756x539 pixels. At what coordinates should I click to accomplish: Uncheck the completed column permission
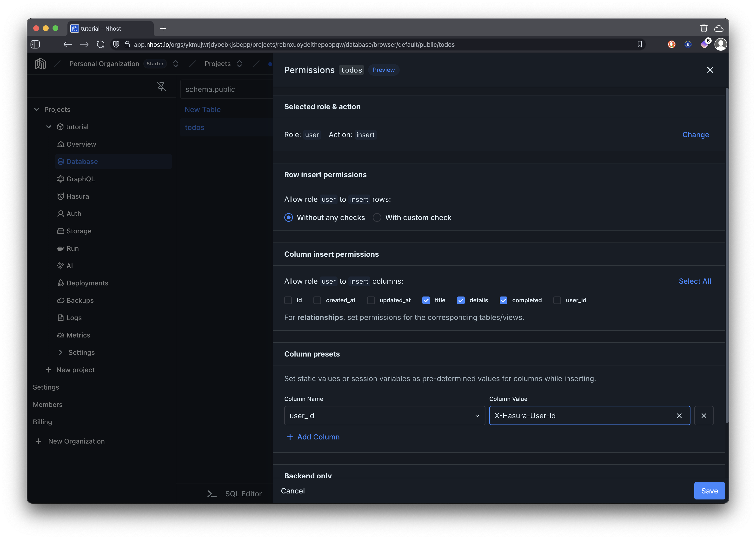pyautogui.click(x=504, y=300)
